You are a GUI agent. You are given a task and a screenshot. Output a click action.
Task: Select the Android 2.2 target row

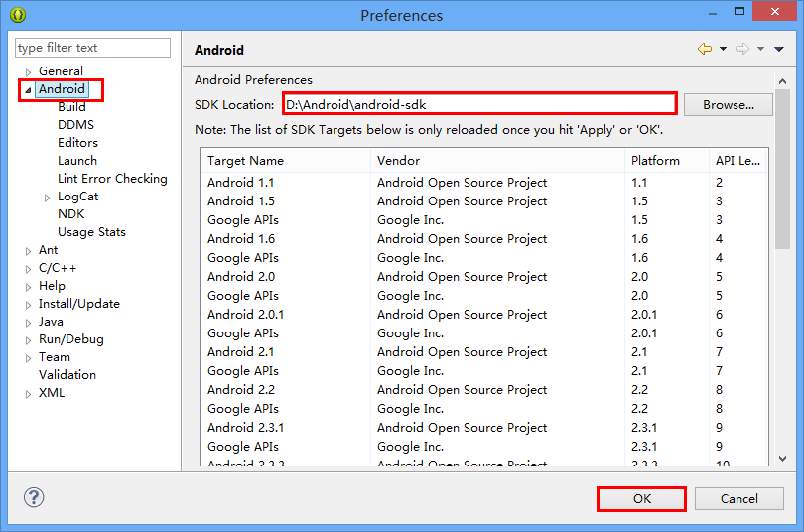484,389
